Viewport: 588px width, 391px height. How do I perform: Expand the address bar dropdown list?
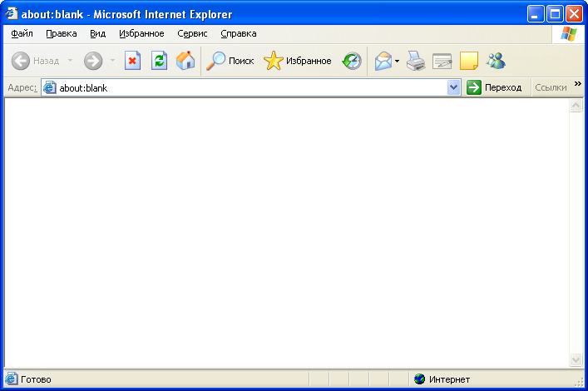pyautogui.click(x=454, y=88)
